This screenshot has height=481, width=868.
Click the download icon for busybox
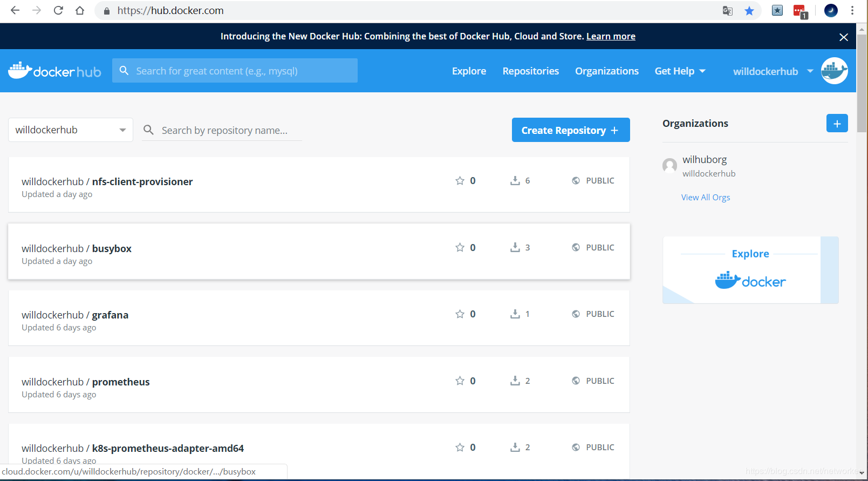[x=515, y=248]
